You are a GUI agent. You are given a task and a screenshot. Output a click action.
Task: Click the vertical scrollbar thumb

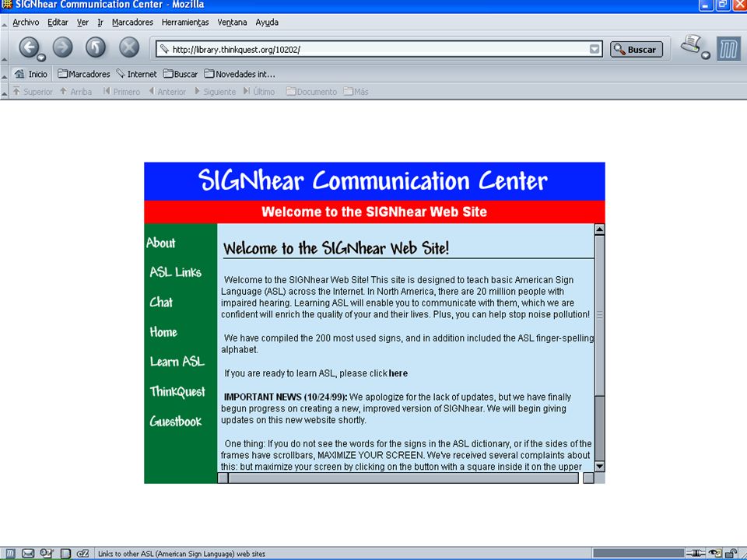pyautogui.click(x=600, y=315)
